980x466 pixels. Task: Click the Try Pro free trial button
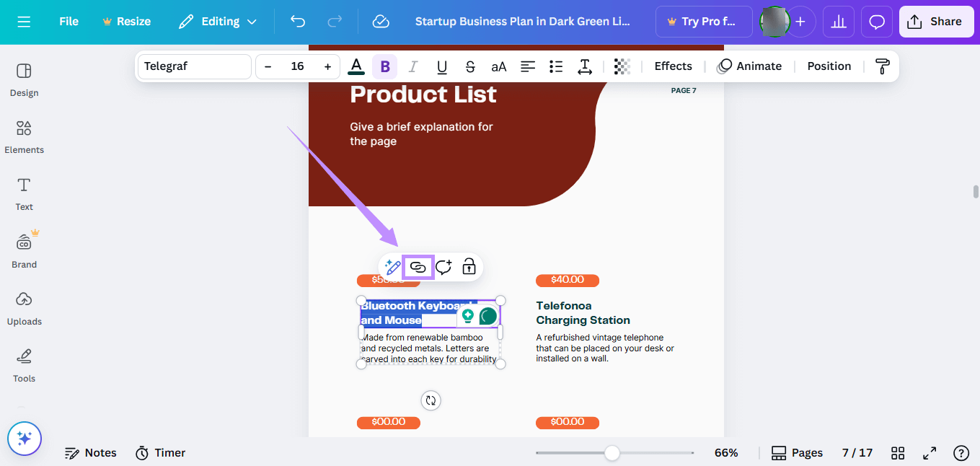(x=703, y=22)
